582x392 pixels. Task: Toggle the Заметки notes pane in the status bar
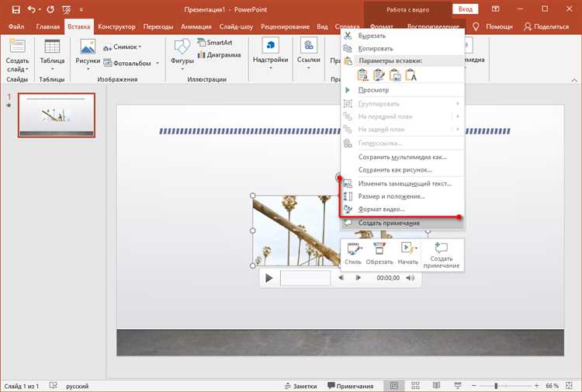tap(301, 386)
